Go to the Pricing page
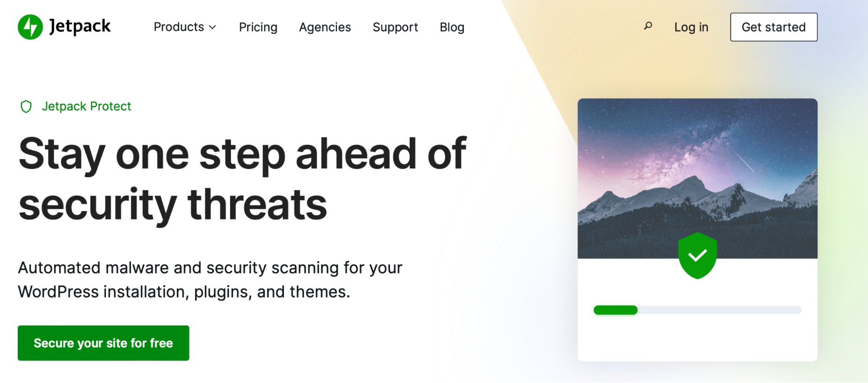This screenshot has height=383, width=868. (258, 27)
